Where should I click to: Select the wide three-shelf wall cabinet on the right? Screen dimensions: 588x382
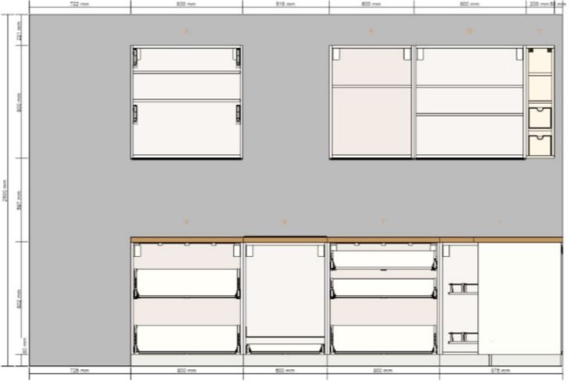coord(469,102)
